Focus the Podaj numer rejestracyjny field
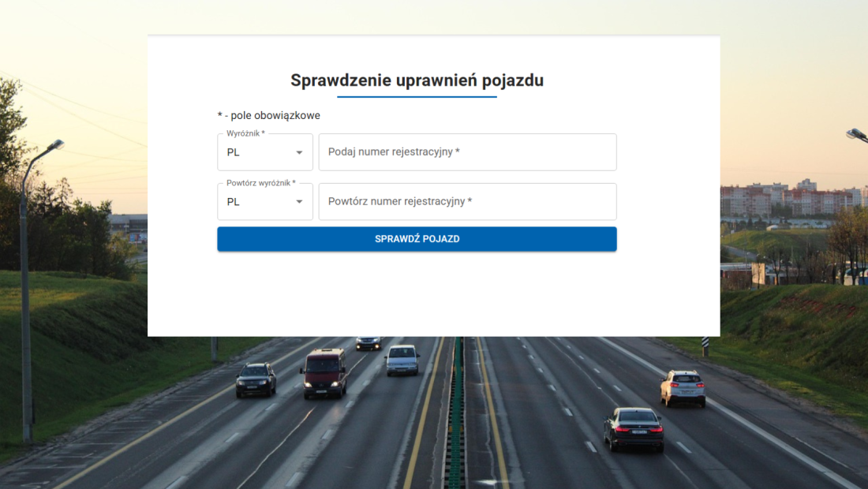This screenshot has width=868, height=489. pos(467,152)
